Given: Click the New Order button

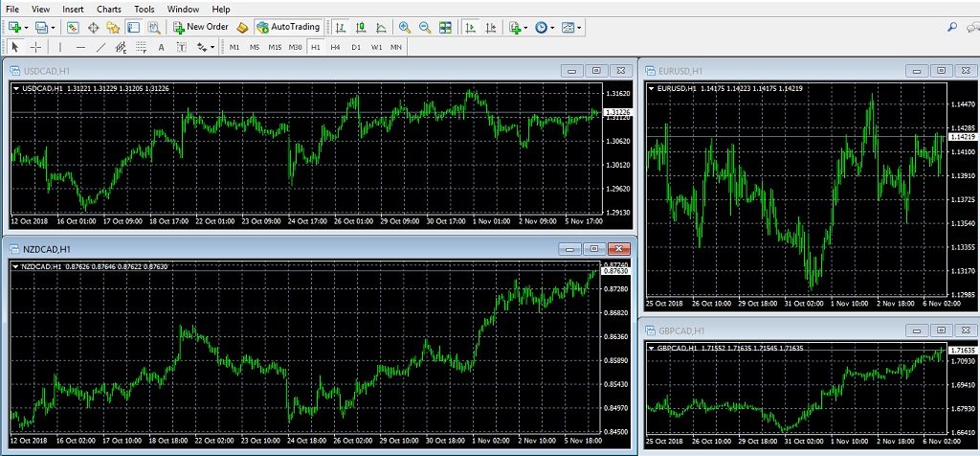Looking at the screenshot, I should tap(201, 27).
